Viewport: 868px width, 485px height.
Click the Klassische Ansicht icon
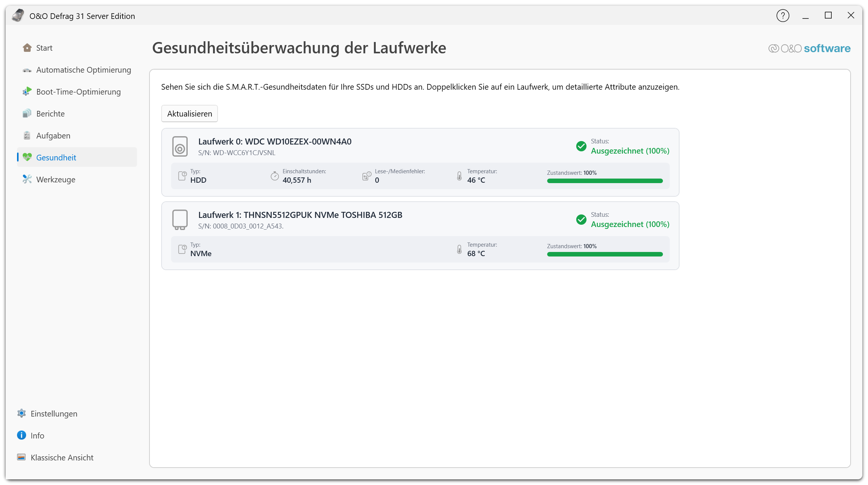(22, 457)
